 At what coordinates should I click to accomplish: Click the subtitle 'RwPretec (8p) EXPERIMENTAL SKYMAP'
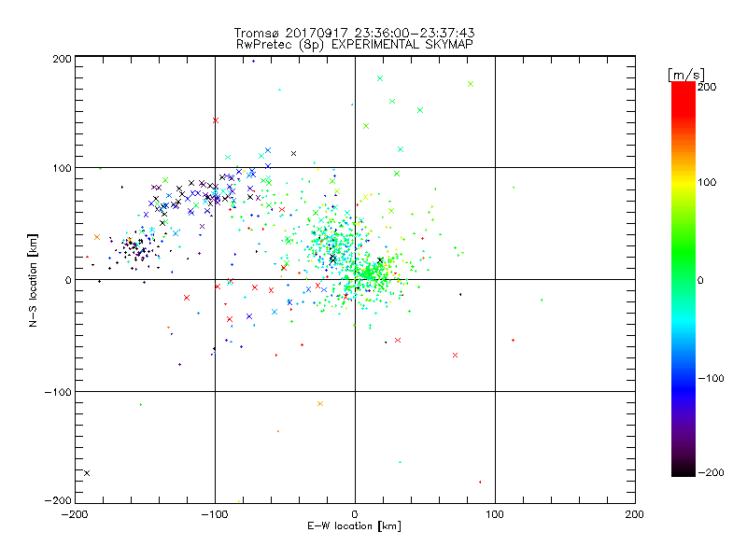pos(354,45)
